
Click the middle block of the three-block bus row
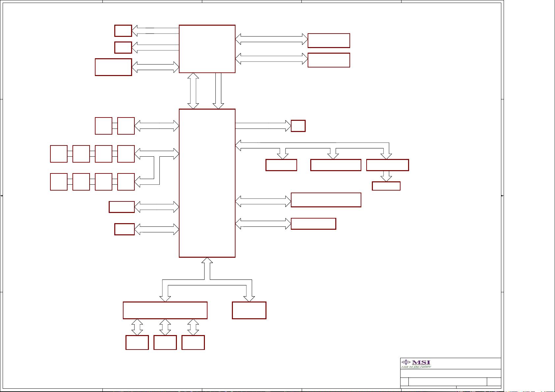[336, 165]
